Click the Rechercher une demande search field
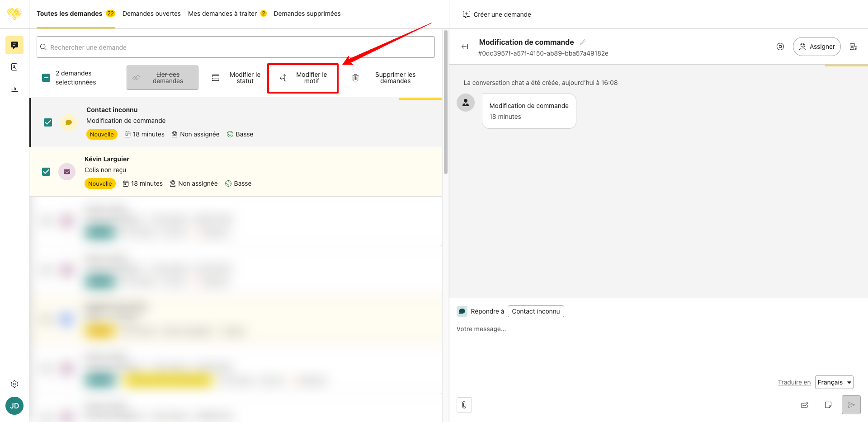 coord(236,47)
